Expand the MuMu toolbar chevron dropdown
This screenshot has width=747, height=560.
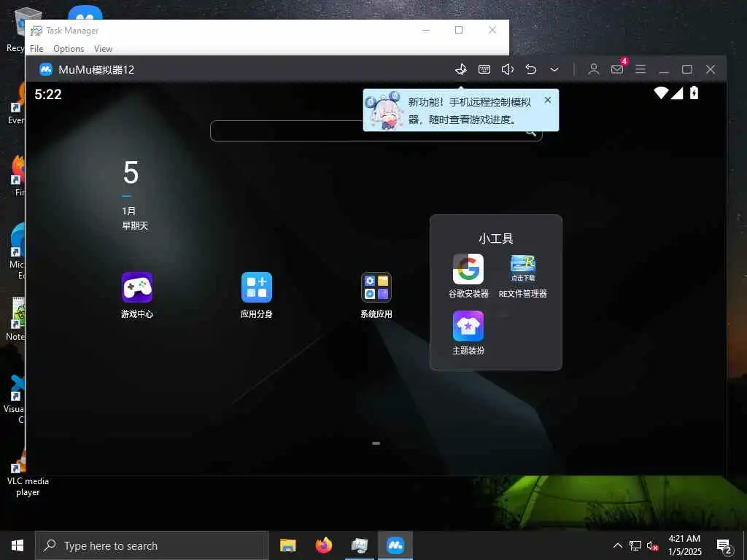pyautogui.click(x=554, y=69)
